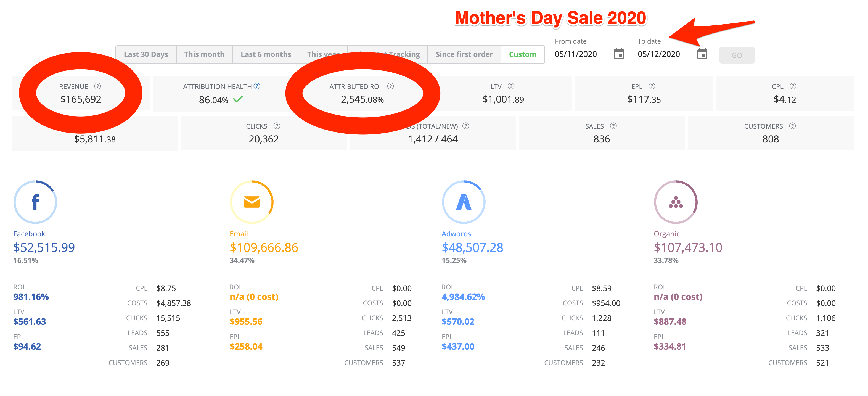The height and width of the screenshot is (396, 868).
Task: Click the Facebook channel circle icon
Action: (x=35, y=202)
